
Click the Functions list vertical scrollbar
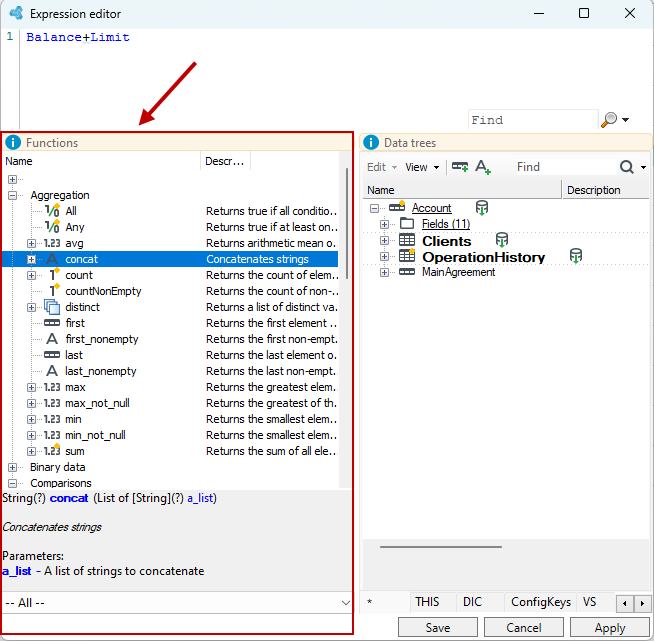pyautogui.click(x=347, y=224)
